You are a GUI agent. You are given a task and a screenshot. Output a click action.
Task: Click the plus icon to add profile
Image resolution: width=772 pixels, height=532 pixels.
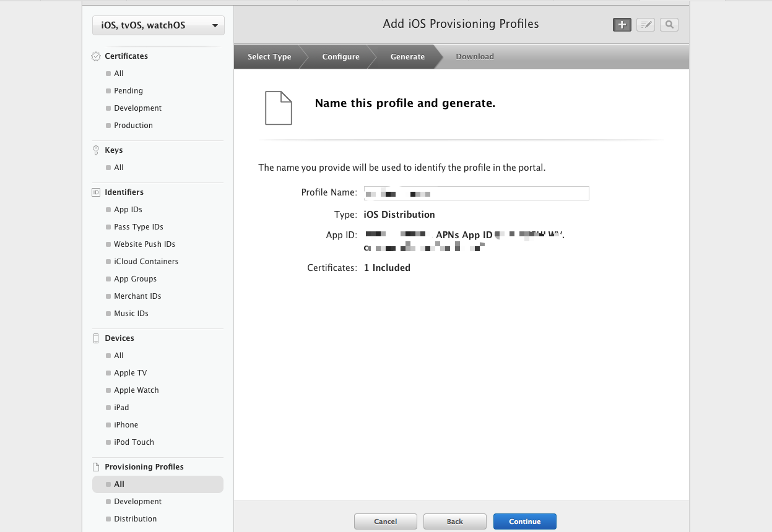[x=622, y=25]
